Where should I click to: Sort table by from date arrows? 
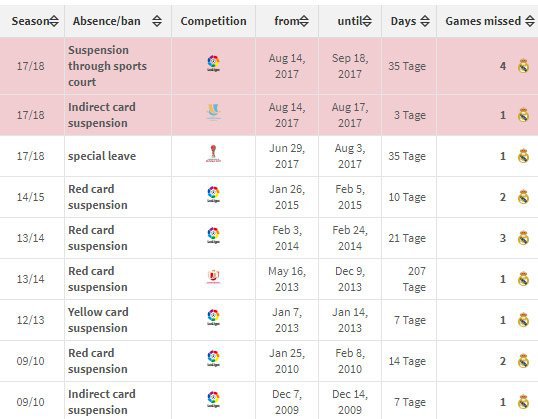304,21
